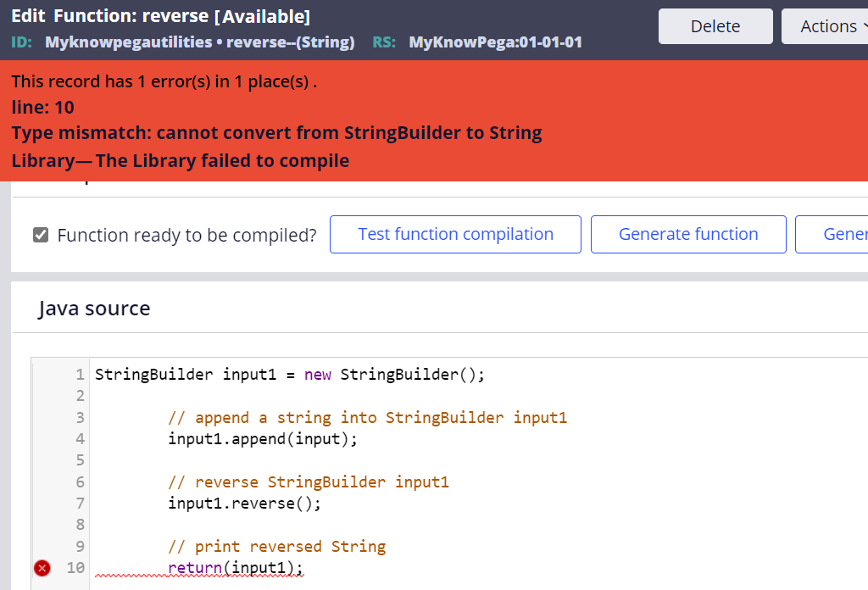
Task: Click the ruleset name MyKnowPega:01-01-01
Action: coord(495,42)
